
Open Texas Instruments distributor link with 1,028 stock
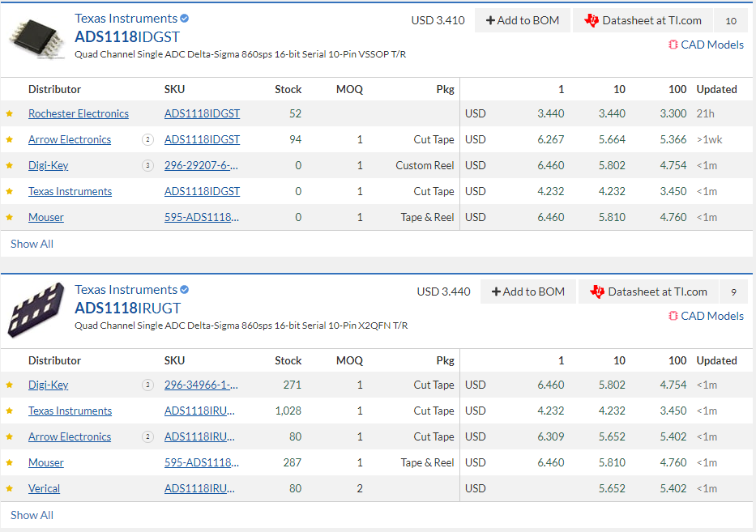coord(70,411)
